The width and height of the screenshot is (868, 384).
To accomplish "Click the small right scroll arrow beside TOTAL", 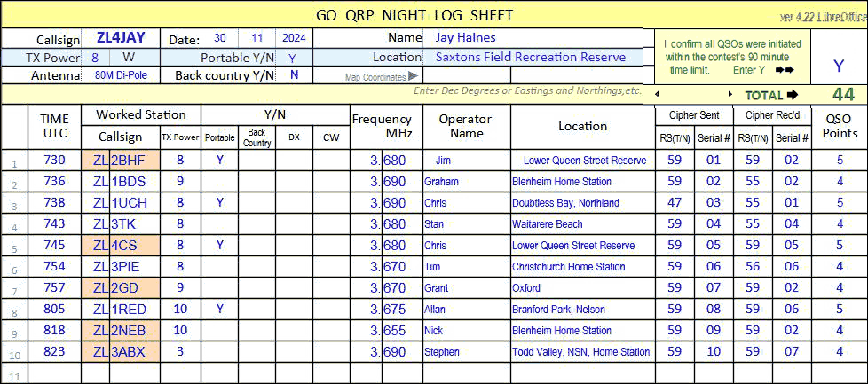I will pyautogui.click(x=730, y=95).
